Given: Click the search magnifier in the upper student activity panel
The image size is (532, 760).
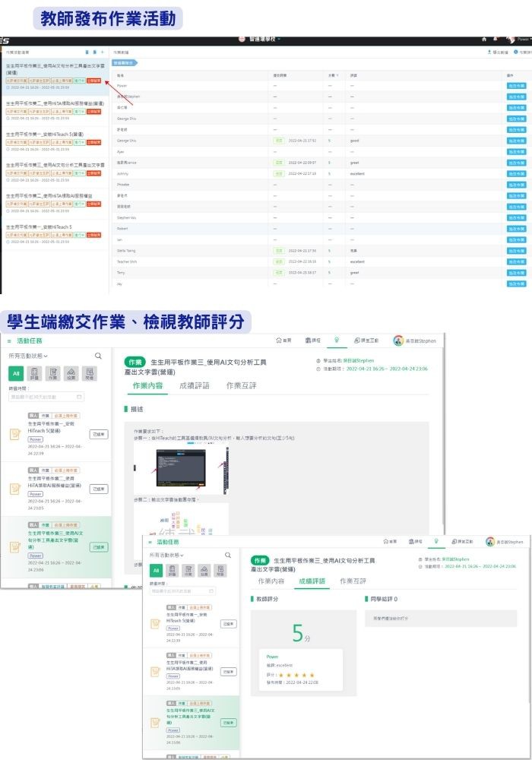Looking at the screenshot, I should (98, 355).
